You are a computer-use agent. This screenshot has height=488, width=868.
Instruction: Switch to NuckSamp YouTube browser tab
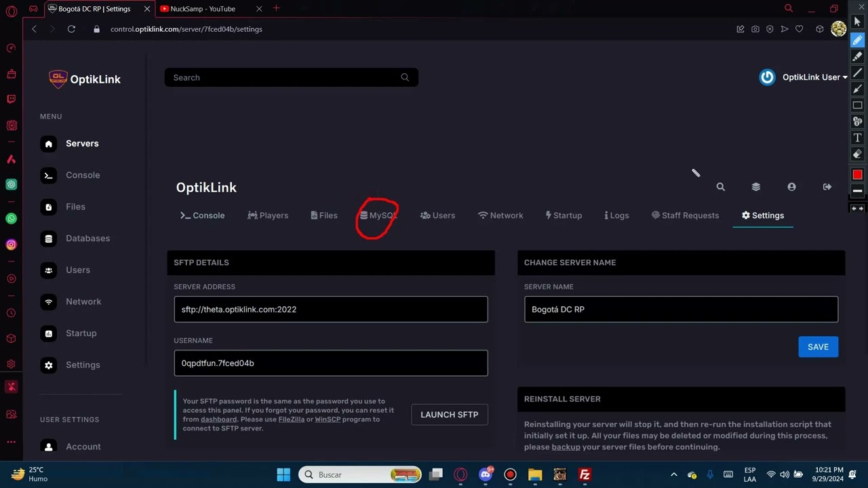coord(202,9)
